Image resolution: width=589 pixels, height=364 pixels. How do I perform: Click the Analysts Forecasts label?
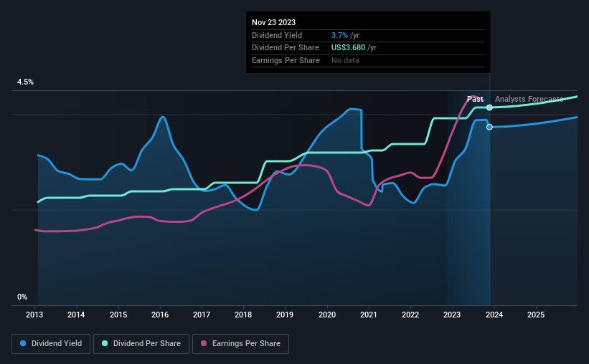coord(529,99)
